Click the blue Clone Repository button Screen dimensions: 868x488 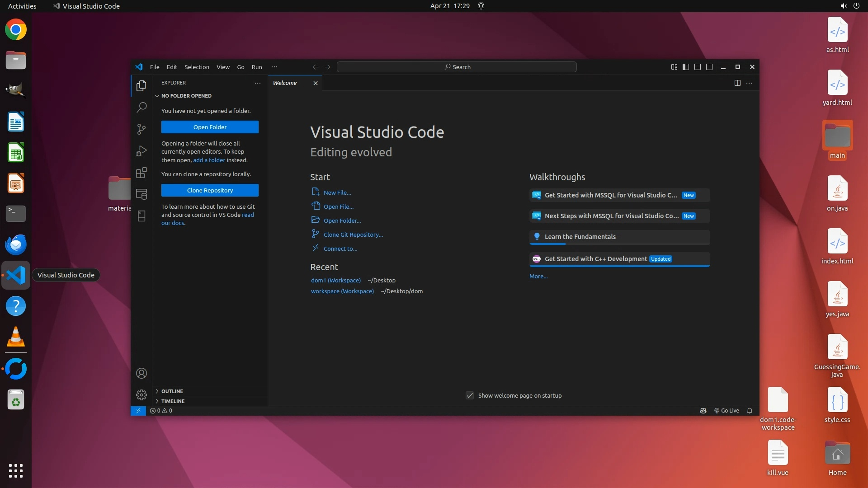[210, 190]
